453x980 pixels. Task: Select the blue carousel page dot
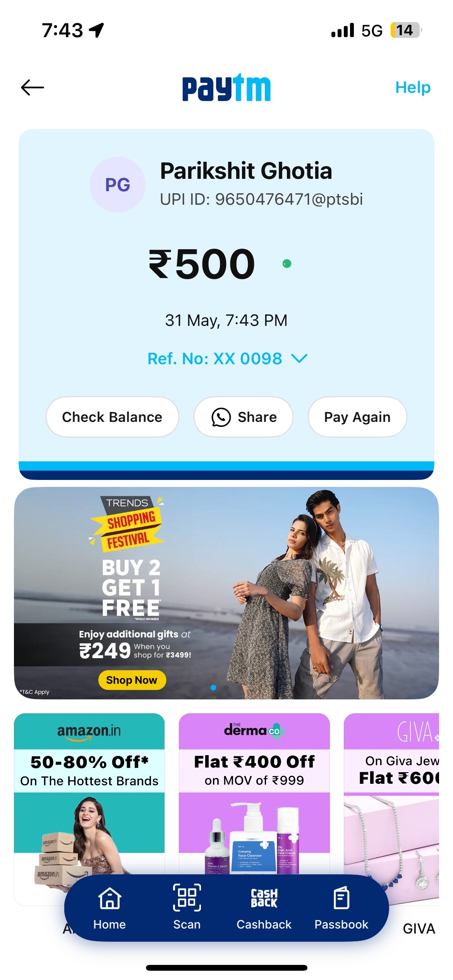click(x=213, y=687)
